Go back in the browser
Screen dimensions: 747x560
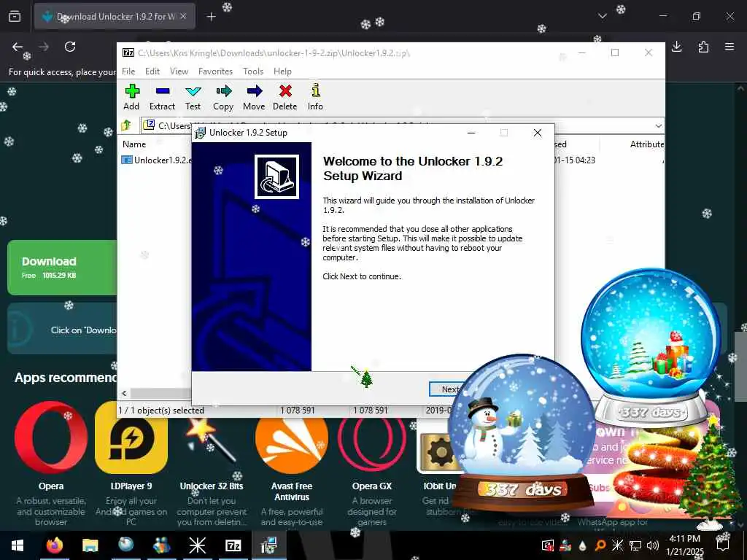18,47
